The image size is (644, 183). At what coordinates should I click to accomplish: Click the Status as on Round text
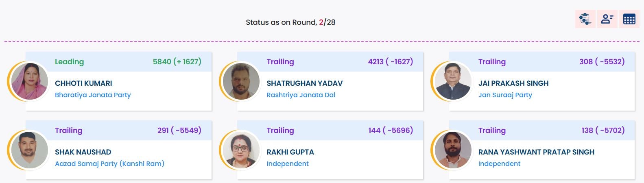tap(290, 22)
